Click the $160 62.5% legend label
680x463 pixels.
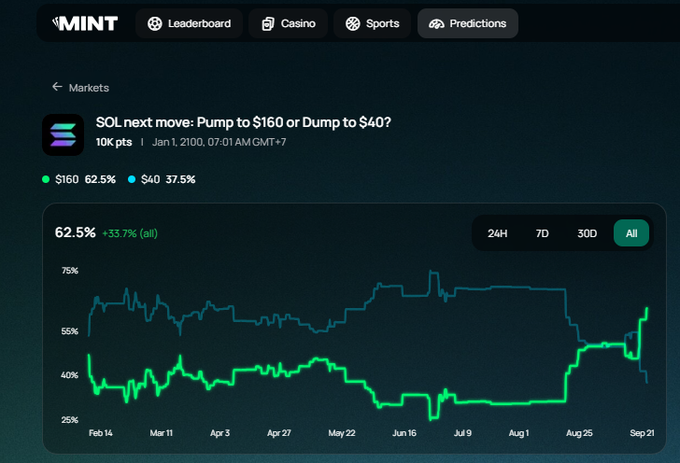[x=85, y=179]
